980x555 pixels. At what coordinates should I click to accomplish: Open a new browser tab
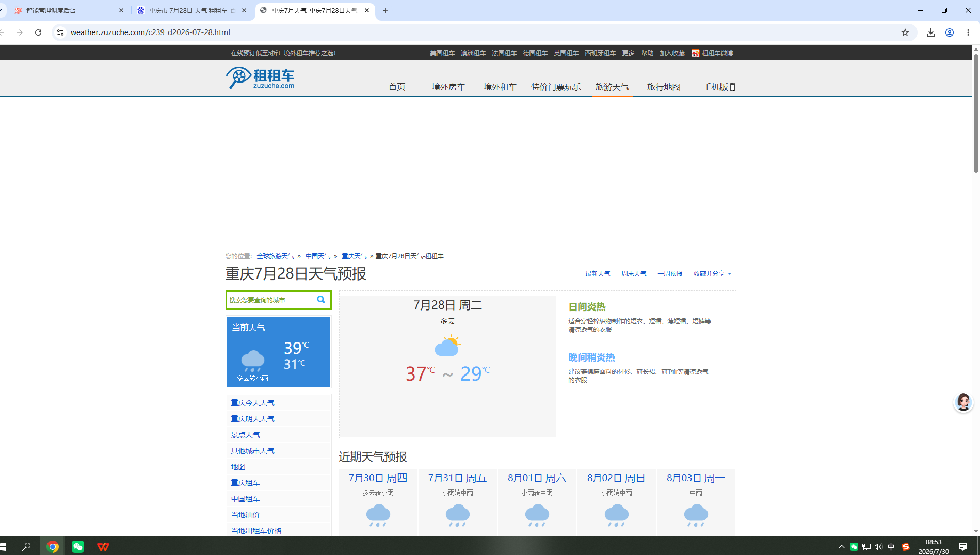click(385, 10)
